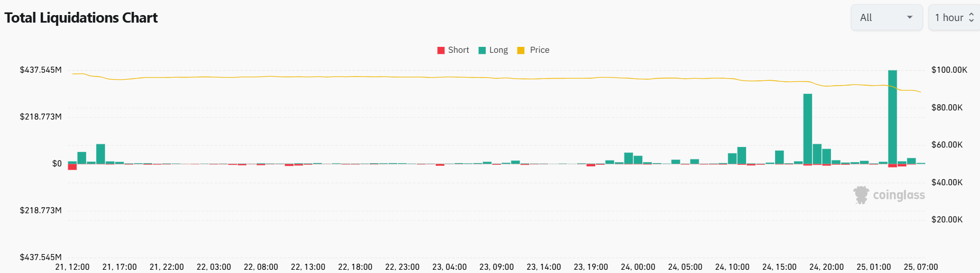The image size is (980, 273).
Task: Toggle the Short series legend item
Action: point(453,50)
